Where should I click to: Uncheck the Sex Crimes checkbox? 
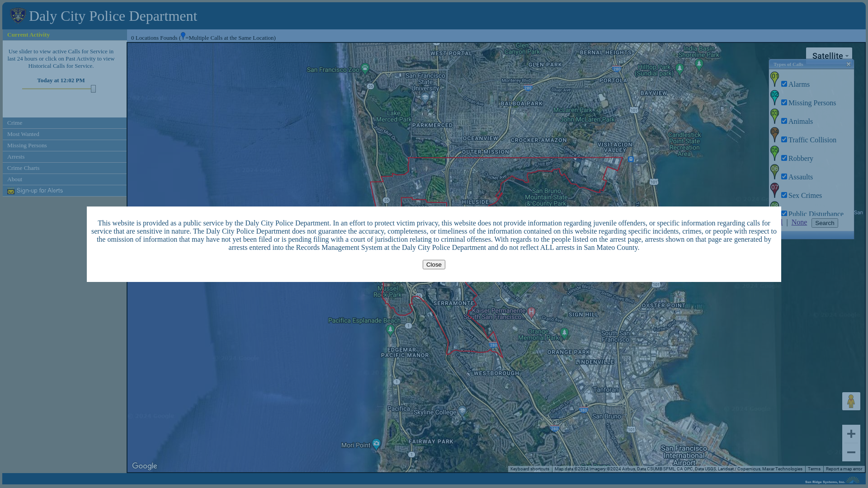pyautogui.click(x=784, y=195)
